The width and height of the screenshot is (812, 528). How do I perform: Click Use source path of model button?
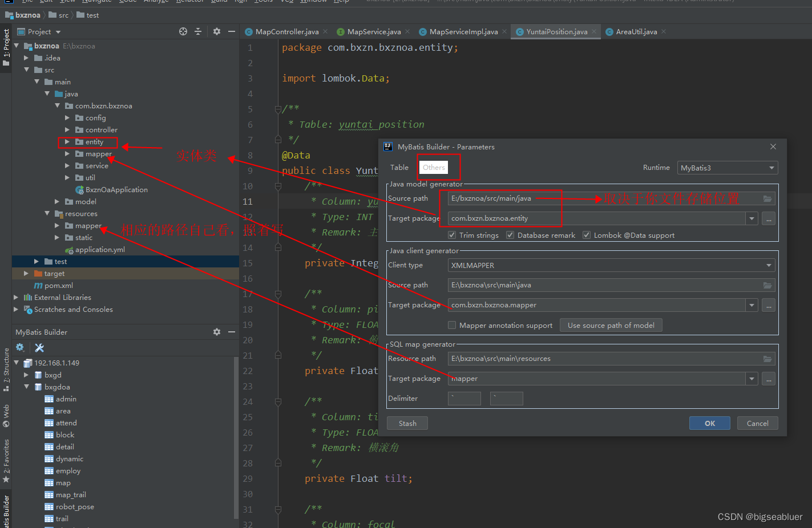pos(611,325)
